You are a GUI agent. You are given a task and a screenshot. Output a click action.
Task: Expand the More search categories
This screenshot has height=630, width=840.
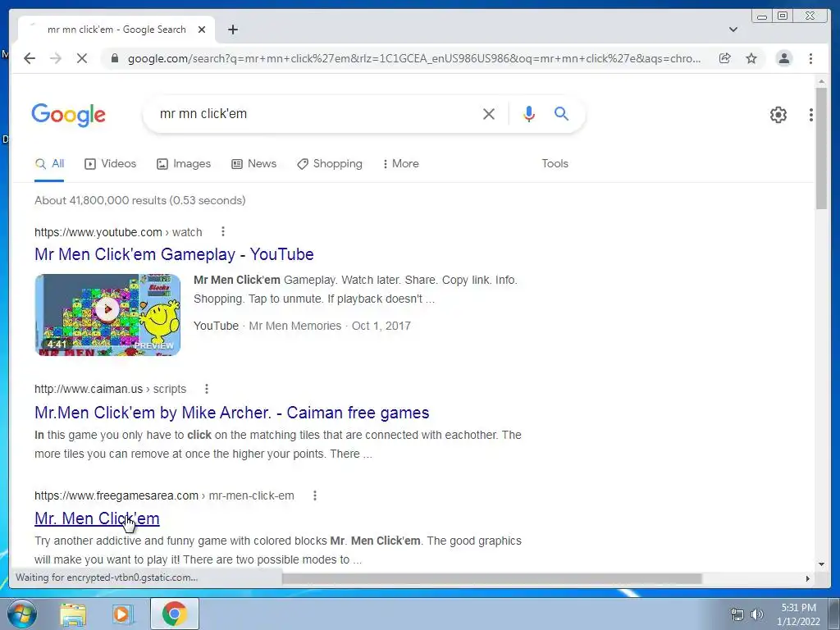point(400,164)
